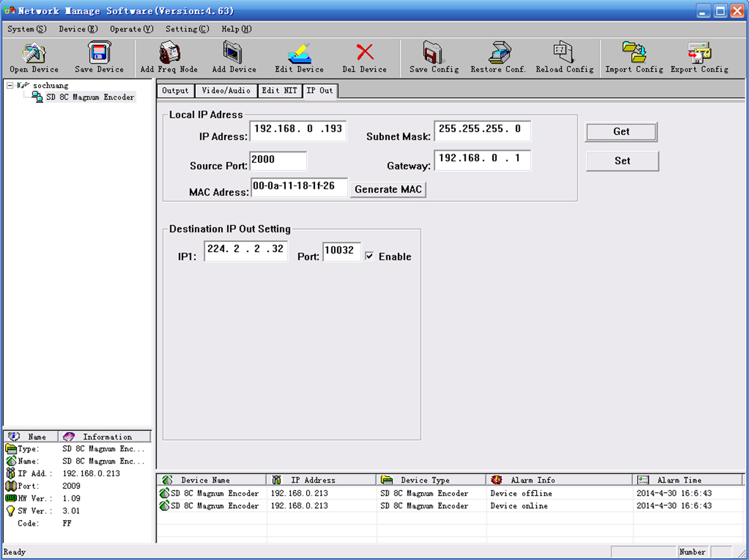The image size is (749, 560).
Task: Click the SW Ver. value 3.01
Action: coord(72,511)
